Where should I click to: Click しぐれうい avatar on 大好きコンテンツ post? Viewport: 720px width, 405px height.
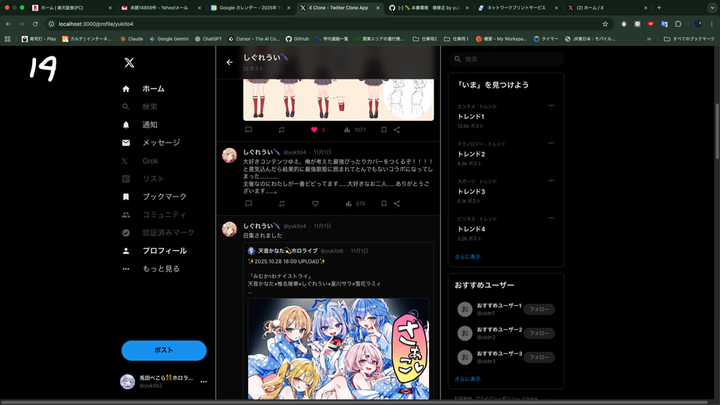[229, 155]
